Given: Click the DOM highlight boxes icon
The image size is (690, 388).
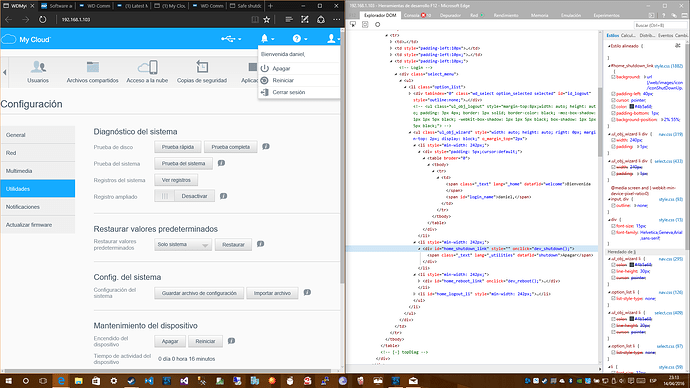Looking at the screenshot, I should pyautogui.click(x=365, y=25).
